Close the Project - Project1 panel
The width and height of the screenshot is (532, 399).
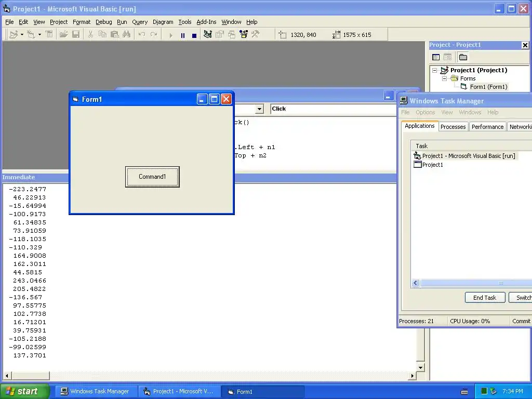pos(525,45)
